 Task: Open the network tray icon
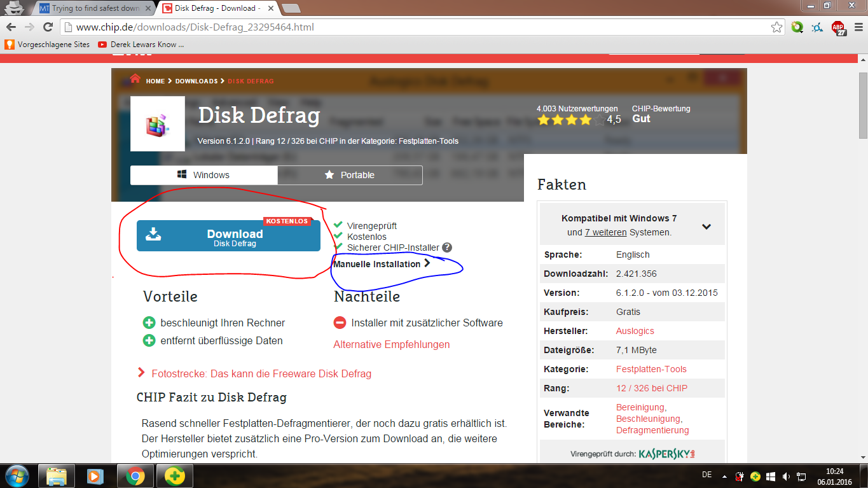(802, 476)
